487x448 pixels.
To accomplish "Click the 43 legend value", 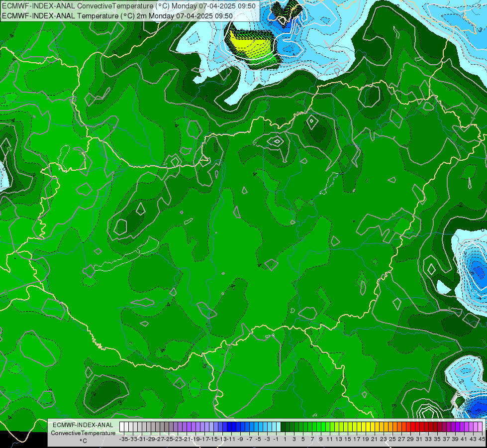I will pyautogui.click(x=473, y=439).
